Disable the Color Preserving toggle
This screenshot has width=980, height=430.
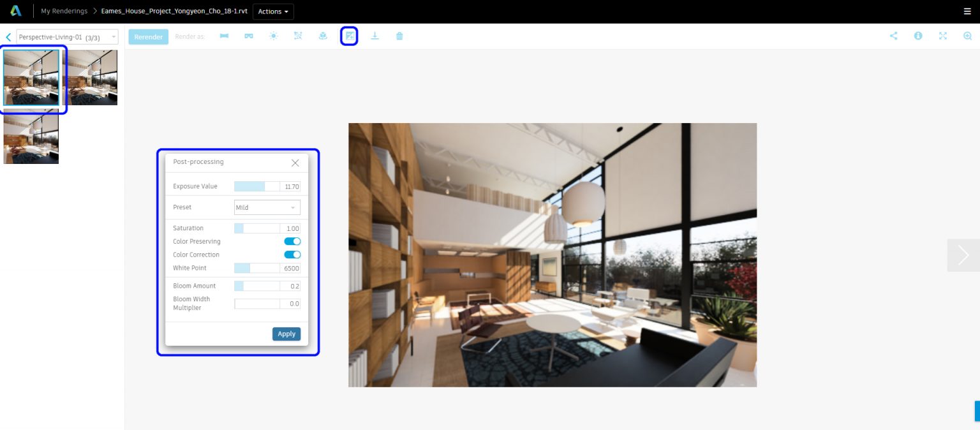pyautogui.click(x=292, y=241)
